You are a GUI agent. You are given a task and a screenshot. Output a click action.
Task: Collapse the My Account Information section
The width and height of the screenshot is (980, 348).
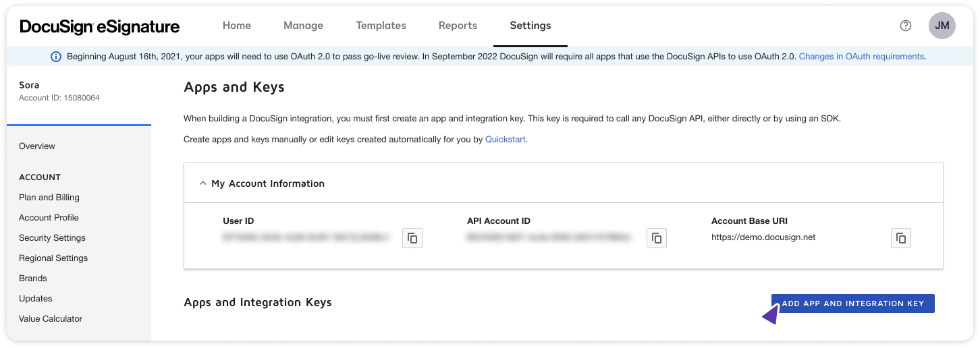202,183
